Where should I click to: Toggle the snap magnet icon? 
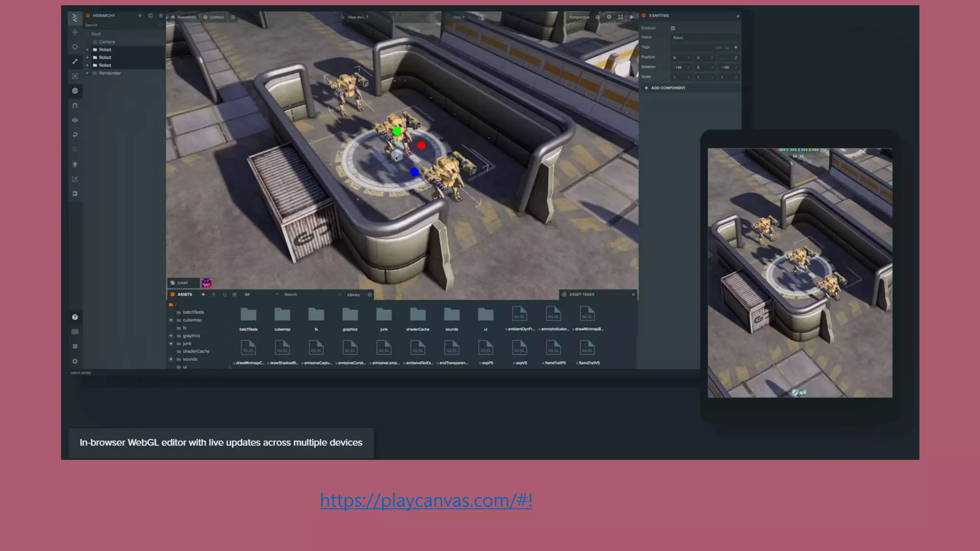click(75, 105)
